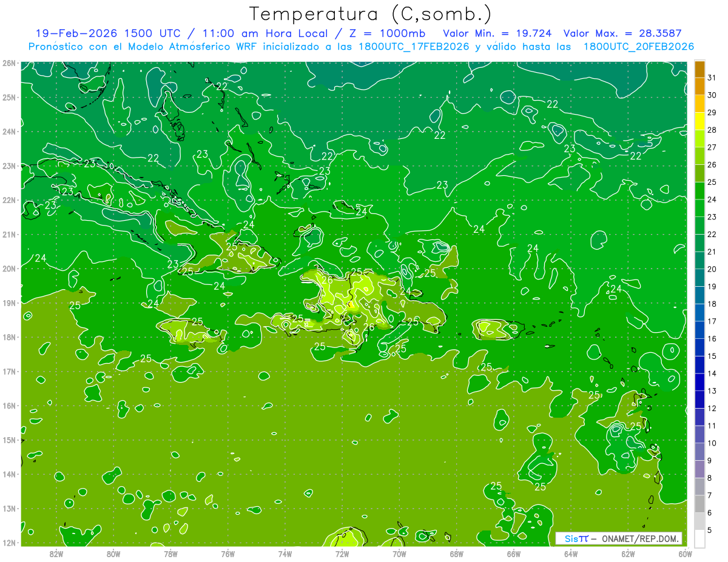This screenshot has width=728, height=562.
Task: Click the "30" label on the color scale
Action: pyautogui.click(x=712, y=95)
